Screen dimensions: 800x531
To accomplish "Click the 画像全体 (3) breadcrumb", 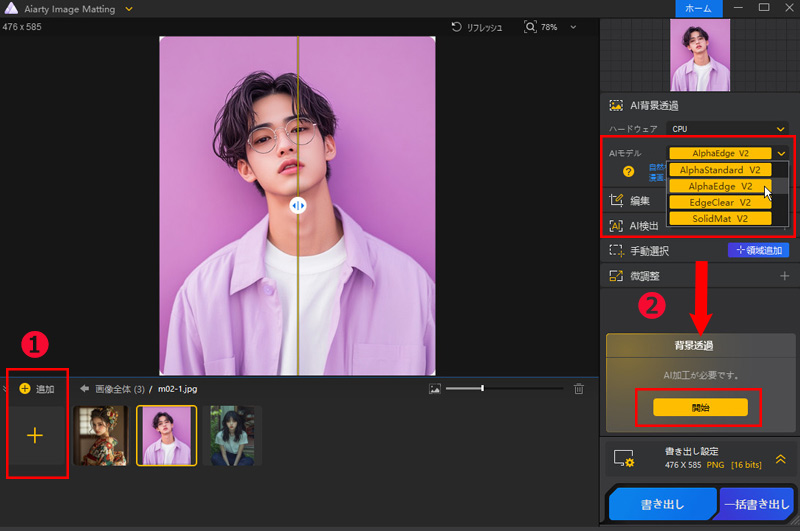I will [x=120, y=389].
